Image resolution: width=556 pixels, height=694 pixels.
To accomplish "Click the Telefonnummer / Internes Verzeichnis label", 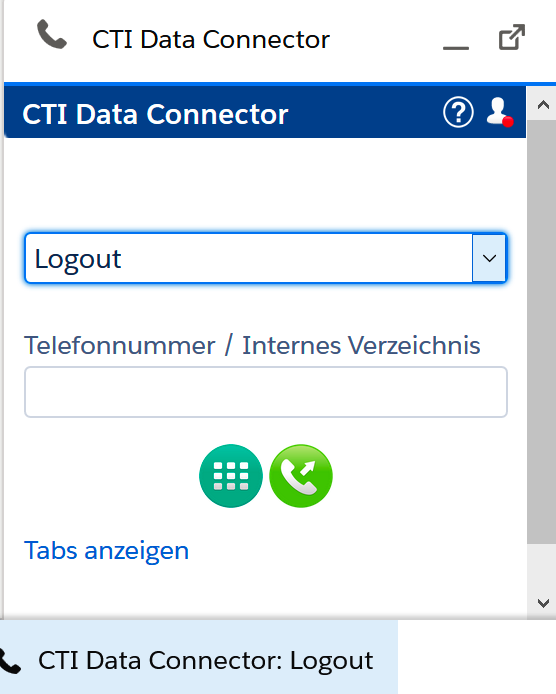I will coord(252,345).
